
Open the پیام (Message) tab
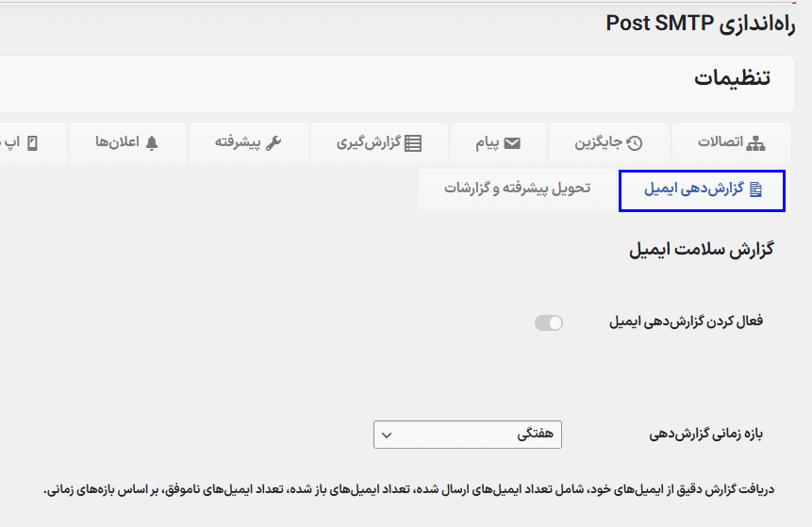[498, 143]
